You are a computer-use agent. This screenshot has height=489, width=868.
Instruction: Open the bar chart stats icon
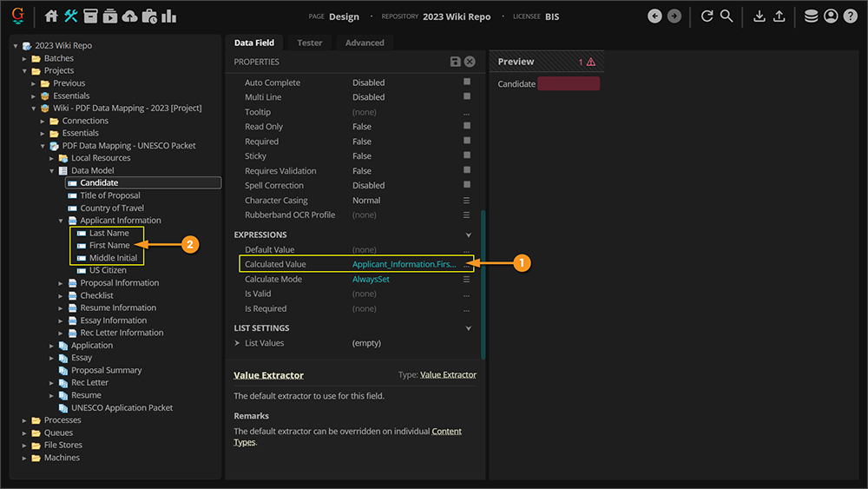point(168,17)
